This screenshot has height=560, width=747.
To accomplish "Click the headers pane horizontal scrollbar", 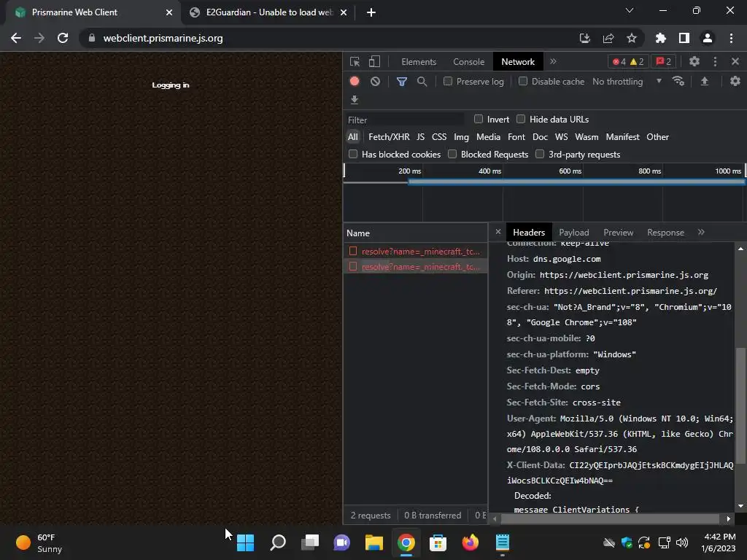I will tap(611, 518).
